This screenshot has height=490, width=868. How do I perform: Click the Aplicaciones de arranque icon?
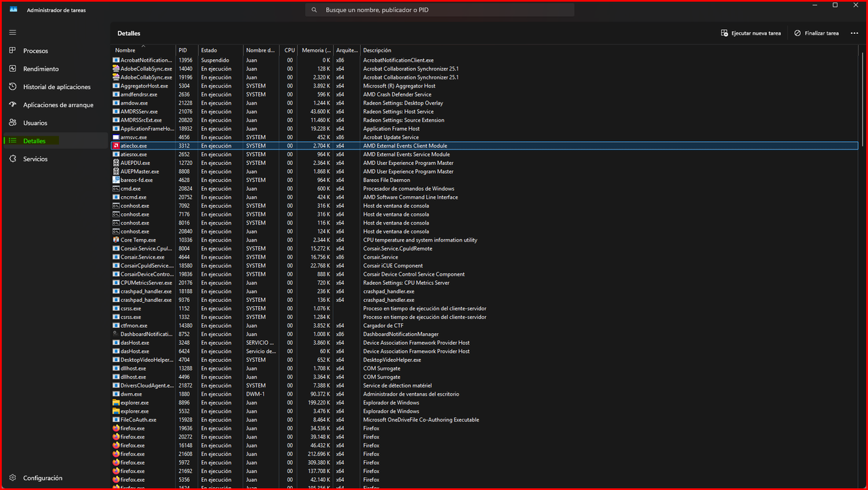point(13,105)
